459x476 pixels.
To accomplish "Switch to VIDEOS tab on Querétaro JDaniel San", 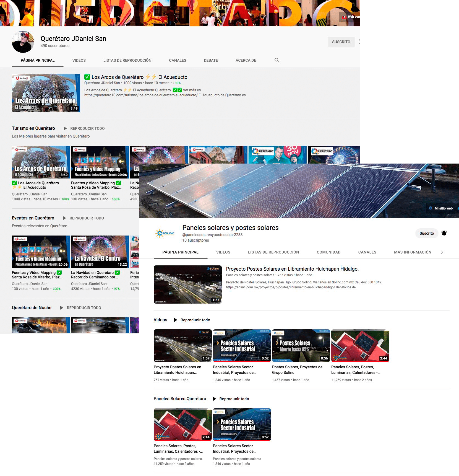I will 79,60.
